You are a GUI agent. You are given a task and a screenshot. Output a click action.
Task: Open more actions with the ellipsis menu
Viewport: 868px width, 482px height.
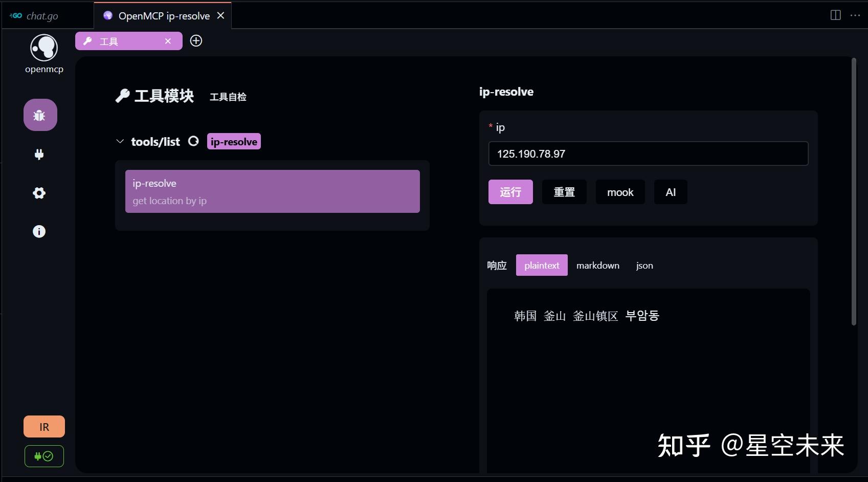pyautogui.click(x=856, y=15)
